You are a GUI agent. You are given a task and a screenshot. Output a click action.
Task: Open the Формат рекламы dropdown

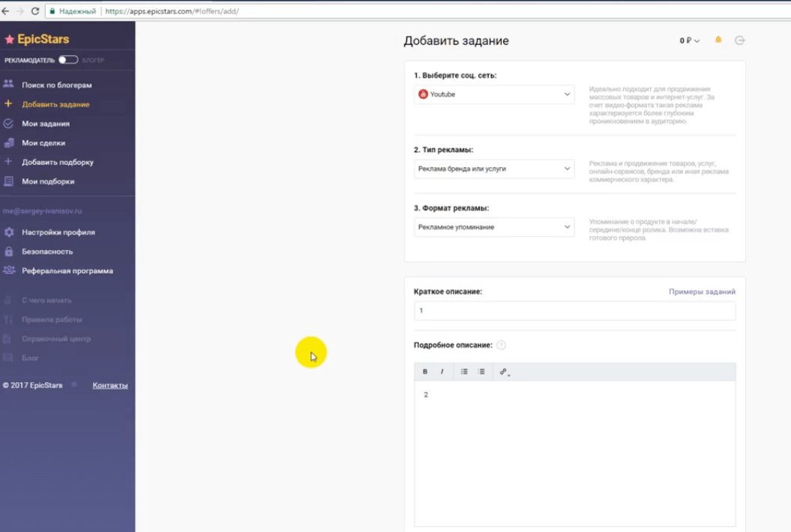[x=494, y=227]
